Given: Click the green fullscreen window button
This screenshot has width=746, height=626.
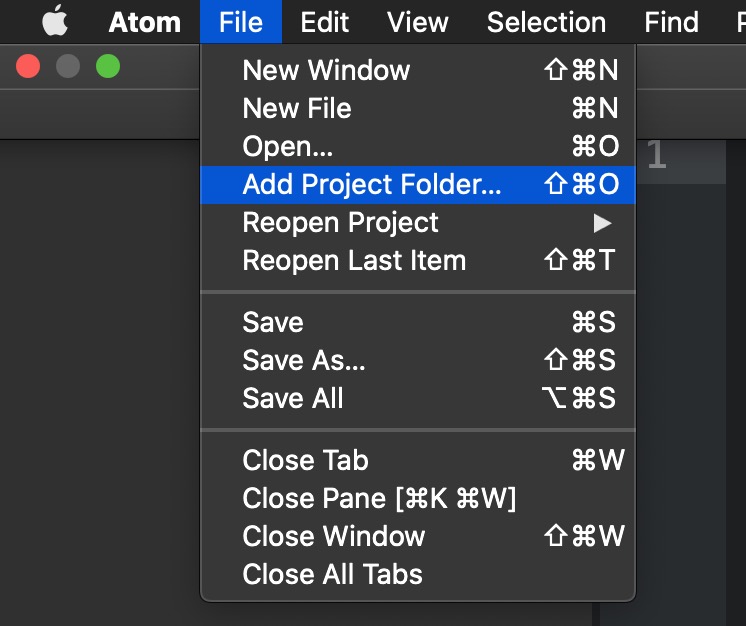Looking at the screenshot, I should (x=107, y=67).
